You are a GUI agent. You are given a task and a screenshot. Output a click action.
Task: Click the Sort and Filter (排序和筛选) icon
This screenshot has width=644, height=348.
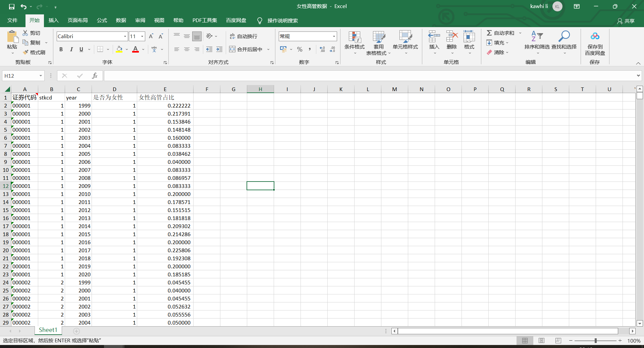537,36
